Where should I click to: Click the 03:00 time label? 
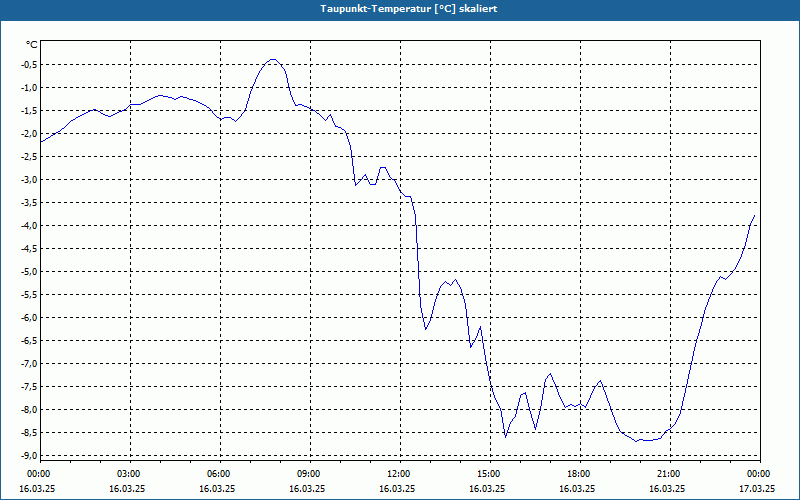[130, 474]
